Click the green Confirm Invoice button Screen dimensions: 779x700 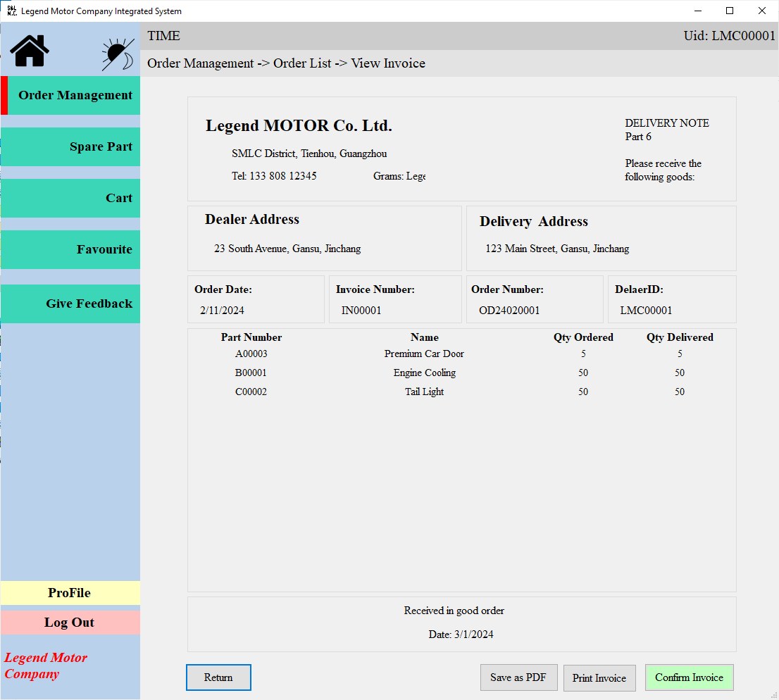click(689, 677)
